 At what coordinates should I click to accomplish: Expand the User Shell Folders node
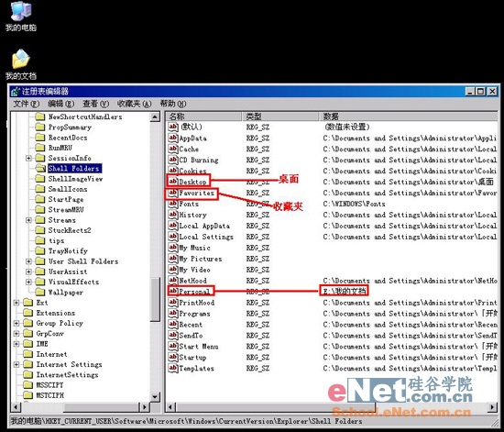tap(28, 261)
